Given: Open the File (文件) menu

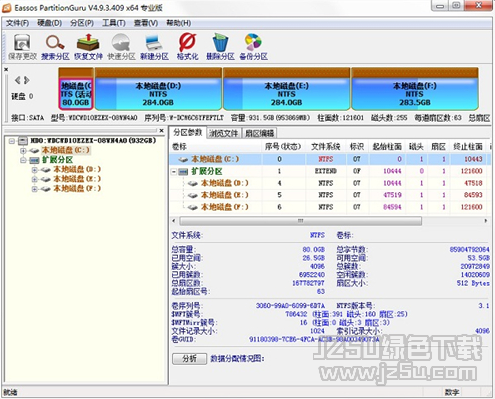Looking at the screenshot, I should tap(17, 23).
